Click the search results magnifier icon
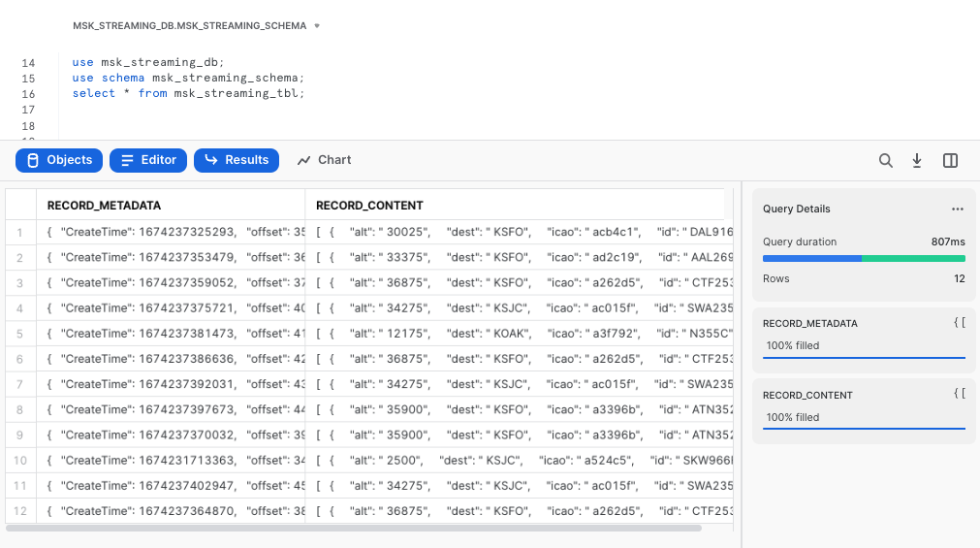The width and height of the screenshot is (980, 548). [x=885, y=161]
